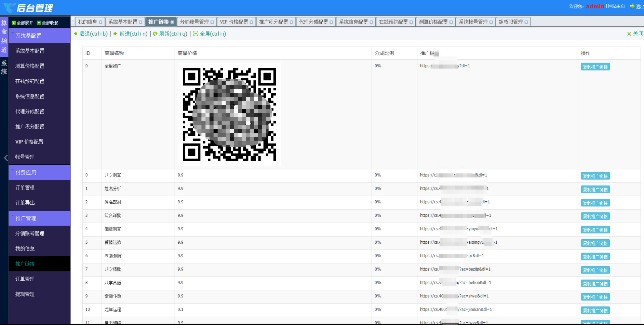Click the 刷新(ctrl+q) refresh button

[170, 34]
